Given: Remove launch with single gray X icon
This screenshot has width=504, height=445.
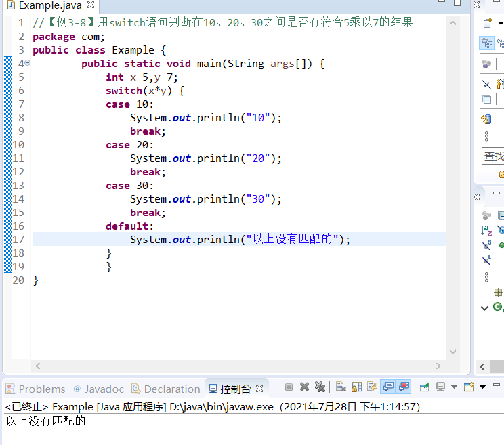Looking at the screenshot, I should pos(304,387).
